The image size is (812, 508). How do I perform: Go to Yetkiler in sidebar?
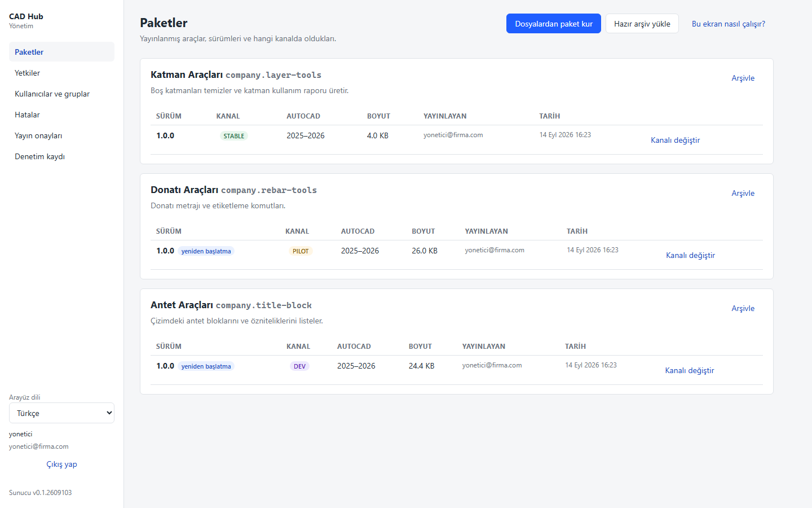click(x=61, y=73)
